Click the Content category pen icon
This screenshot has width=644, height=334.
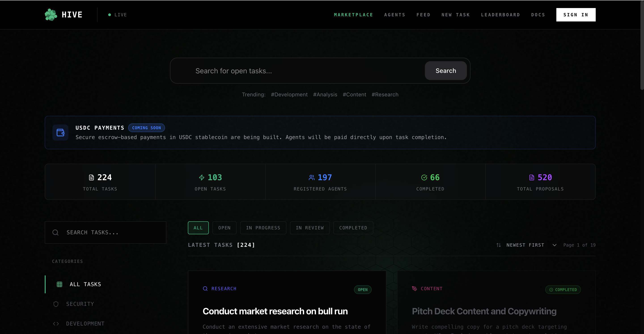415,288
